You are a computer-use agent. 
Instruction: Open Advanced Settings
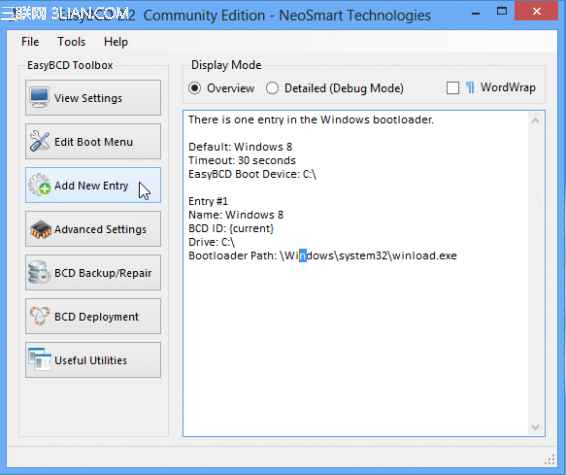click(93, 229)
